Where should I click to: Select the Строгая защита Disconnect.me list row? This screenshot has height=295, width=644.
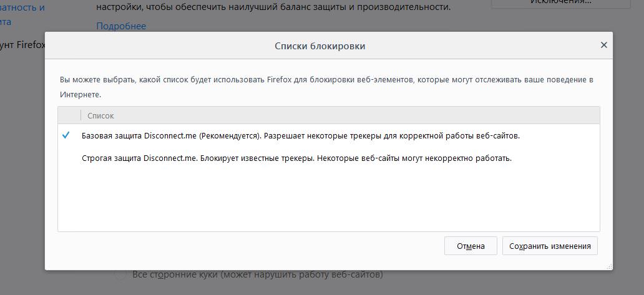[x=296, y=158]
